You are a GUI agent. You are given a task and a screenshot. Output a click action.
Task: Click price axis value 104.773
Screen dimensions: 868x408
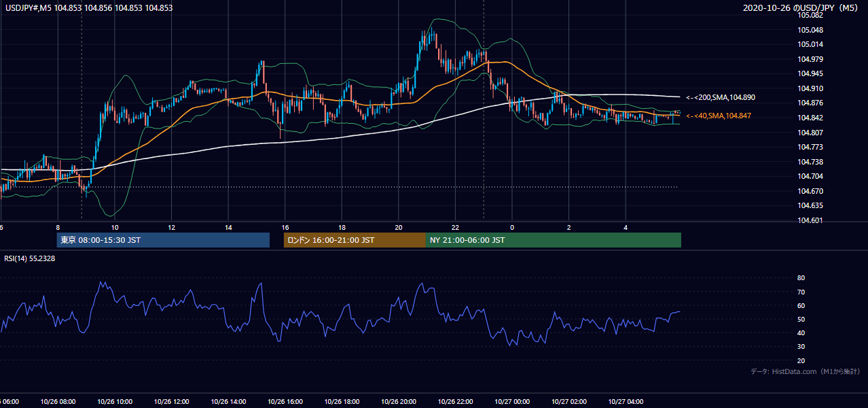click(x=810, y=147)
